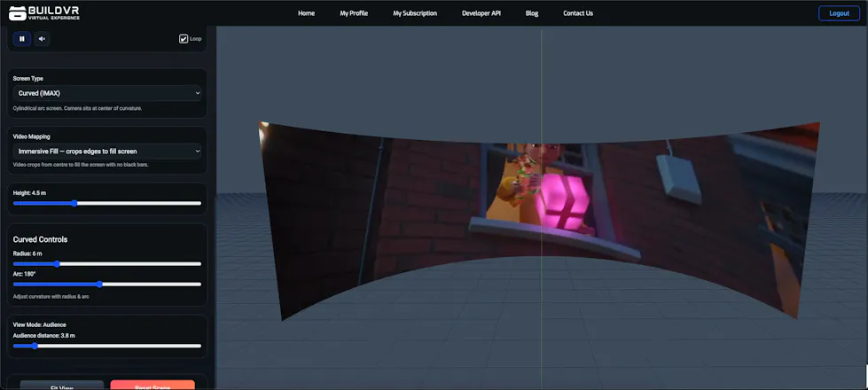Click the View Mode: Audience label
Image resolution: width=868 pixels, height=390 pixels.
click(39, 324)
